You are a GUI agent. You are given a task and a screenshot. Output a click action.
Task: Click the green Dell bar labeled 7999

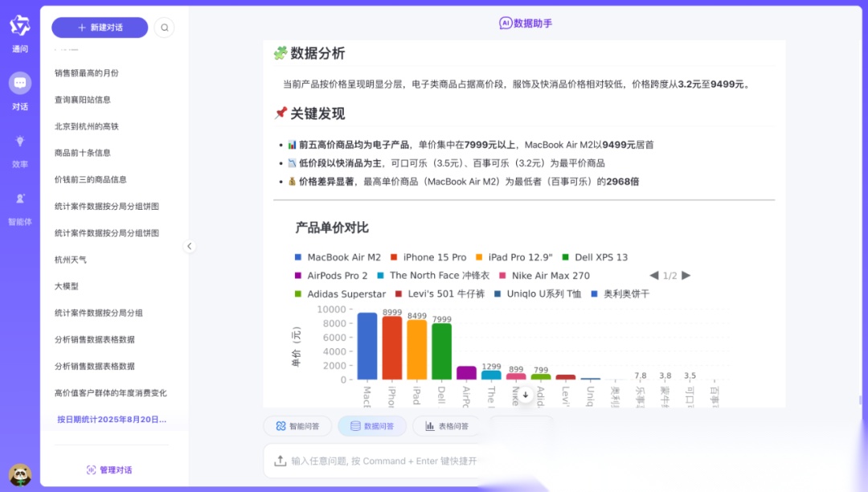click(442, 351)
